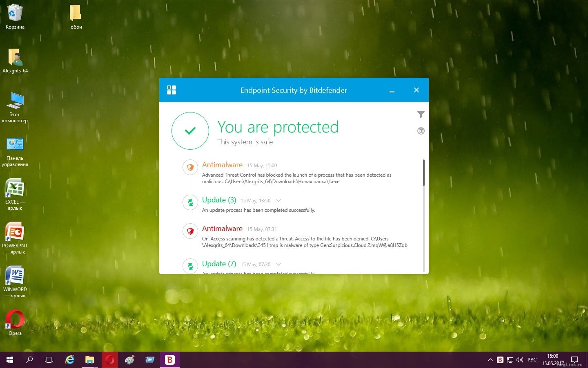
Task: Open taskbar search magnifier
Action: [x=29, y=360]
